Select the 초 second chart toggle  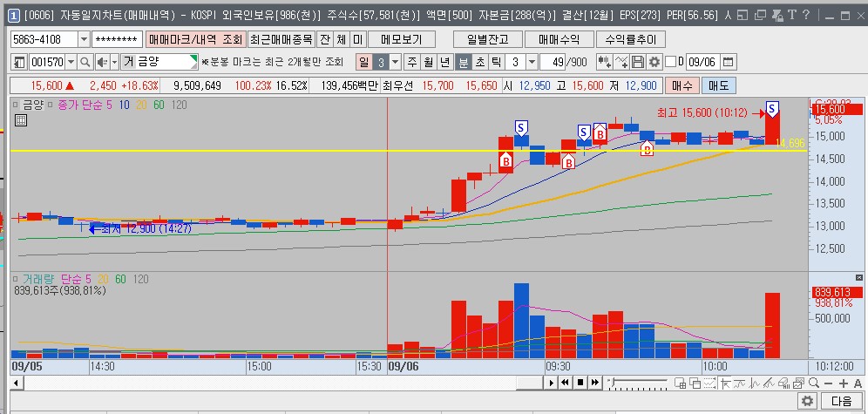479,62
